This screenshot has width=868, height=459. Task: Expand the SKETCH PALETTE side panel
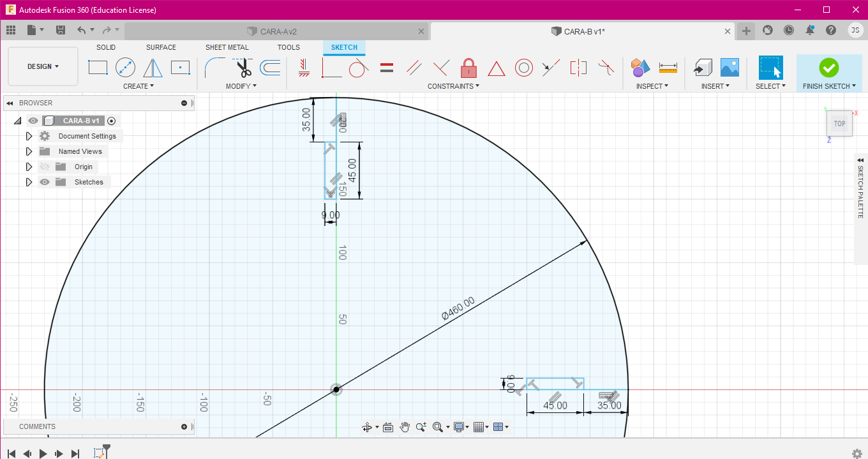pos(860,160)
